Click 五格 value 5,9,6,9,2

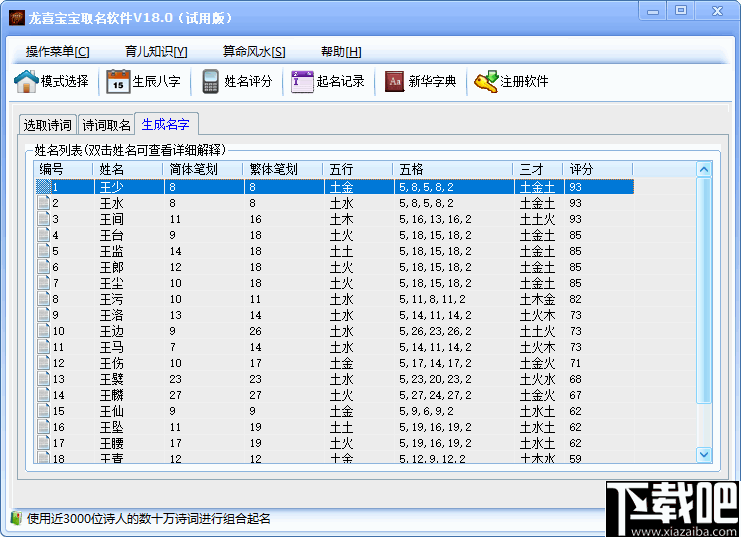pyautogui.click(x=426, y=411)
